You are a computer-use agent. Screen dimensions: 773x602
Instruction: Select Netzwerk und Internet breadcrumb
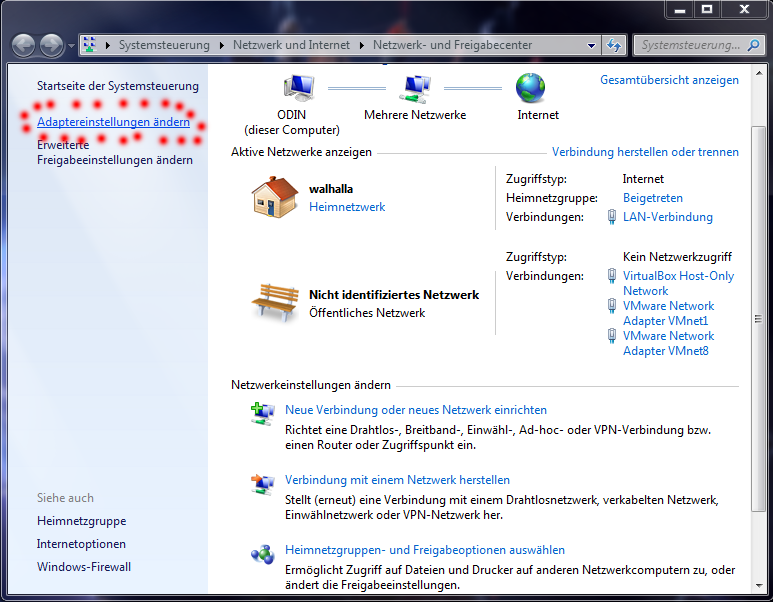tap(291, 45)
